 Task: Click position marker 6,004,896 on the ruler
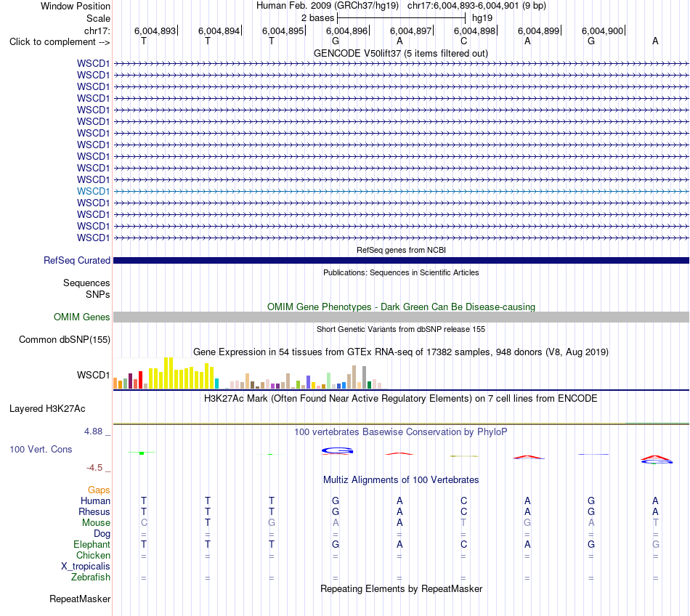346,31
